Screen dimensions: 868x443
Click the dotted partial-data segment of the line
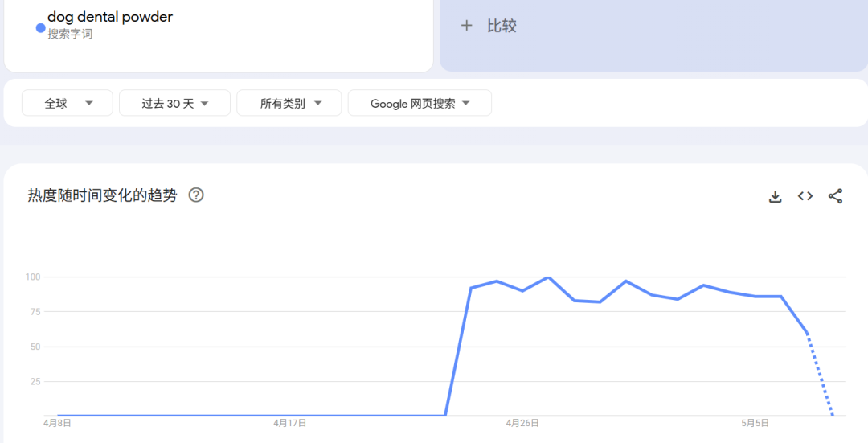click(820, 374)
